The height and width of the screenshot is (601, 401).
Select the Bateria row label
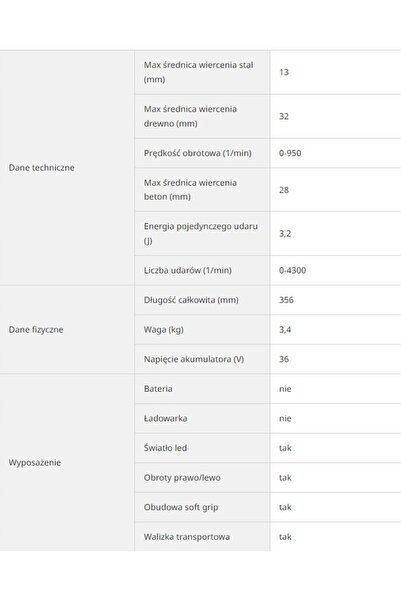(158, 389)
